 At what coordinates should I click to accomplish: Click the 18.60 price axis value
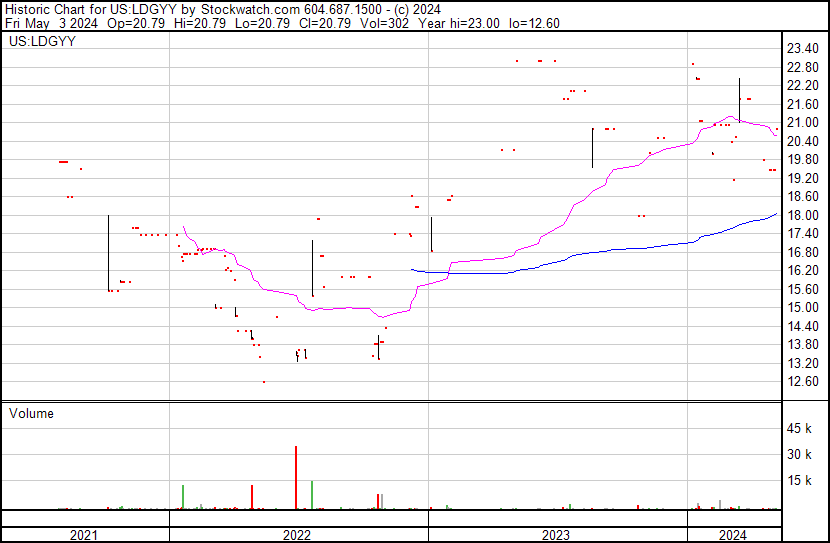802,196
